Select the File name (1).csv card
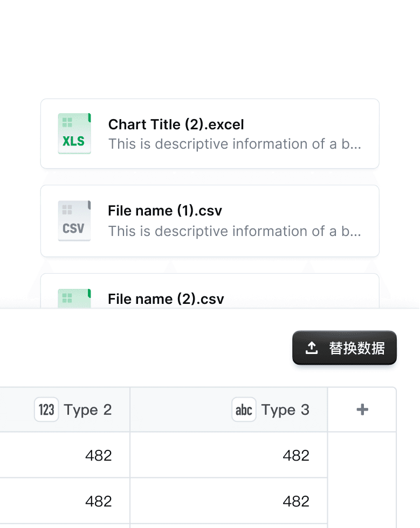420x528 pixels. click(x=210, y=221)
